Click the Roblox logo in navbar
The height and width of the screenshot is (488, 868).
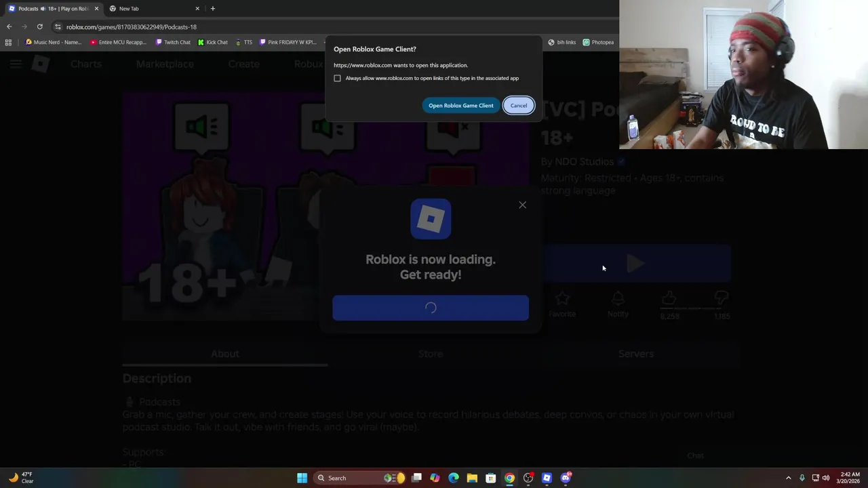tap(41, 64)
